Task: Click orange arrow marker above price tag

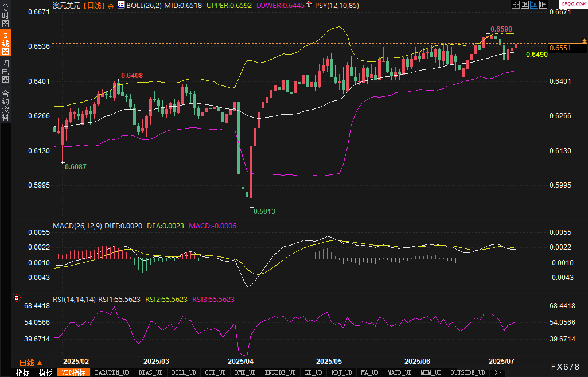Action: coord(584,41)
